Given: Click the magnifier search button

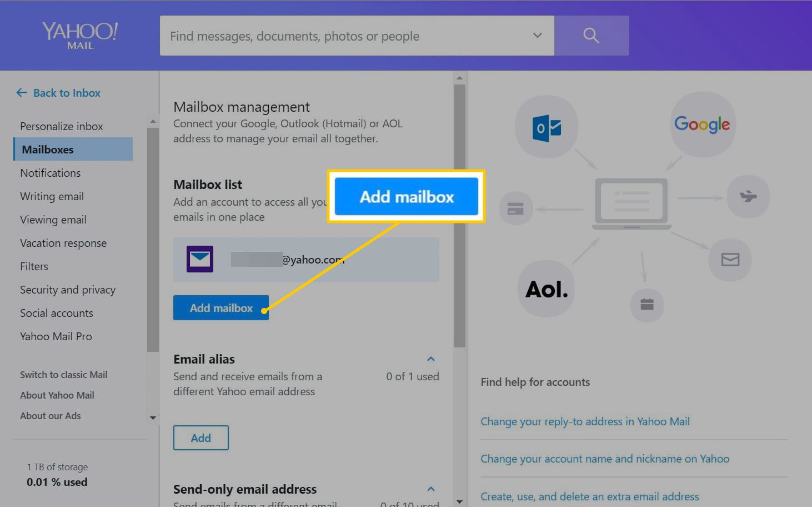Looking at the screenshot, I should click(x=592, y=36).
